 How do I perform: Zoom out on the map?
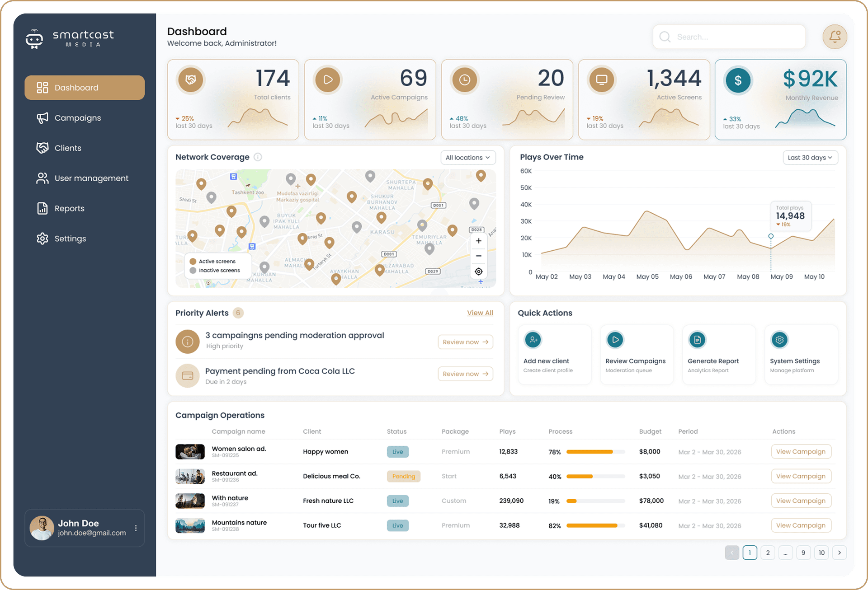479,256
